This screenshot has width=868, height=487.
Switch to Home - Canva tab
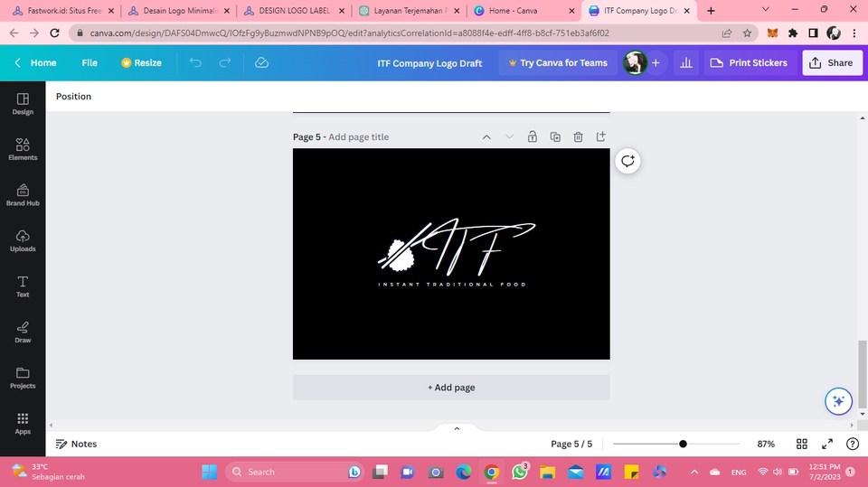coord(524,11)
